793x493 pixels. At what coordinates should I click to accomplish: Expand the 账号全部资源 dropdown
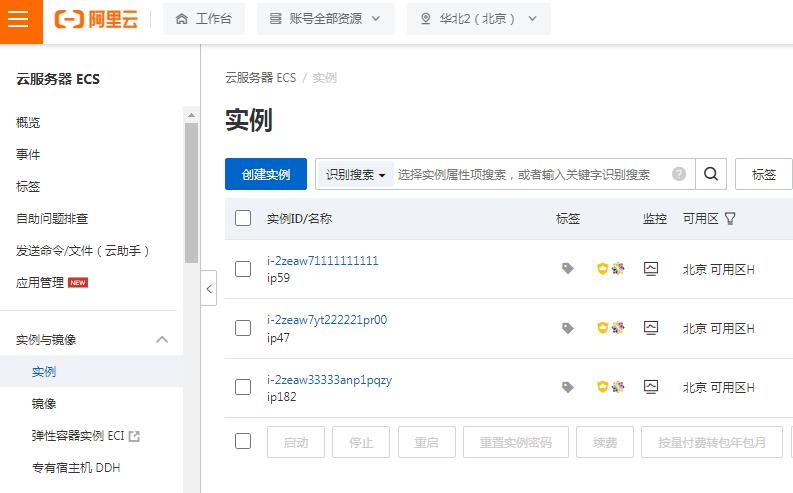coord(325,19)
